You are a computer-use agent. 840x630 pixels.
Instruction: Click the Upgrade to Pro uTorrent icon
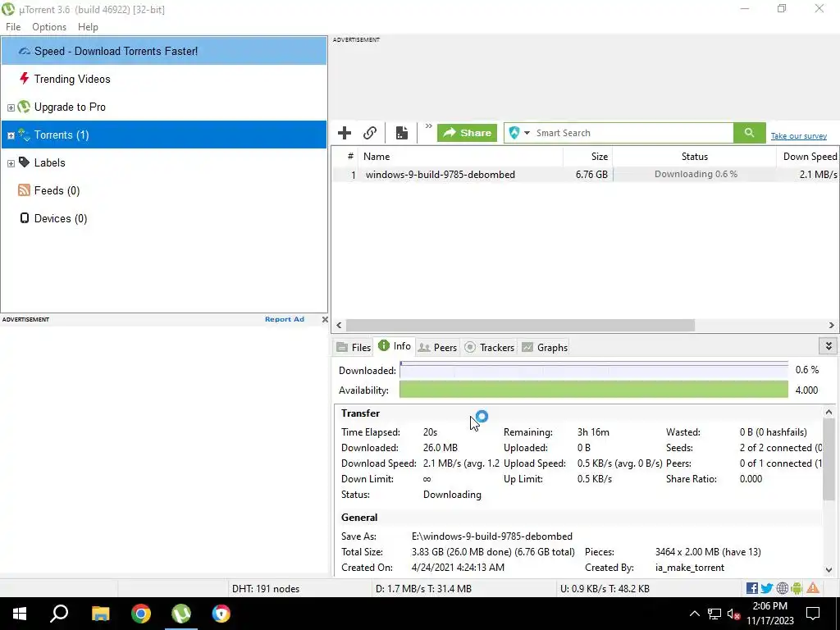24,107
